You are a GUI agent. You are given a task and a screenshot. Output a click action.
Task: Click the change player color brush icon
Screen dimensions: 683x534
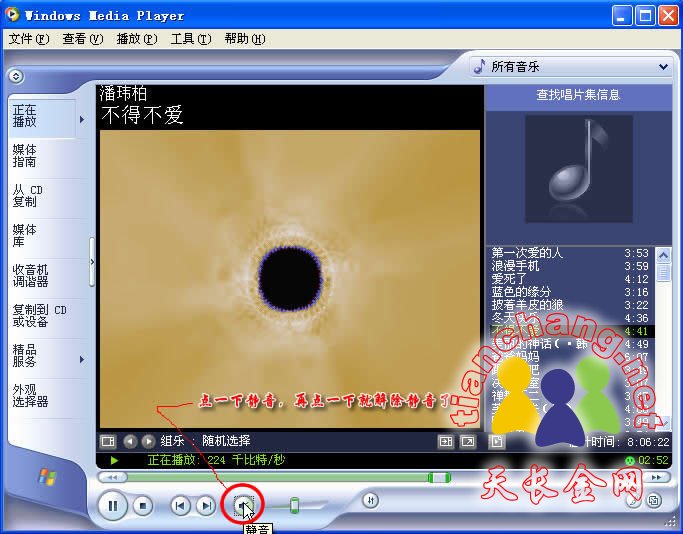[x=633, y=501]
